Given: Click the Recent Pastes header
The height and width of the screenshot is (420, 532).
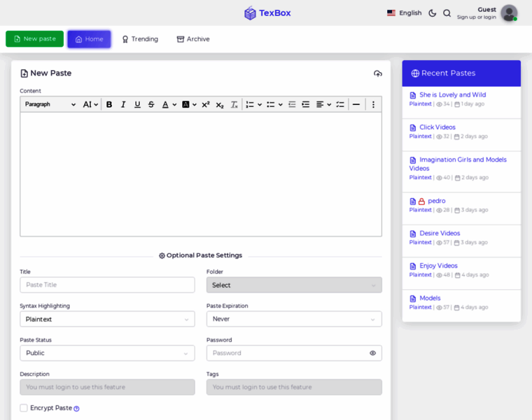Looking at the screenshot, I should (461, 73).
